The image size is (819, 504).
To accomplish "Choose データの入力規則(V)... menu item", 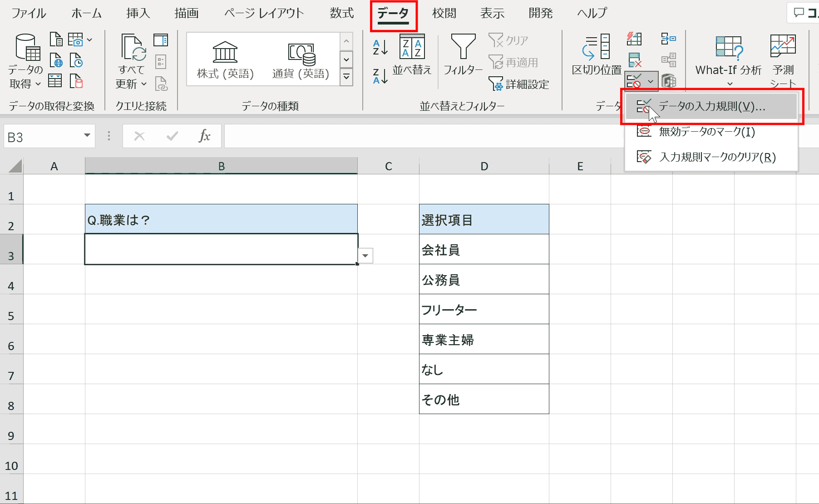I will coord(711,106).
